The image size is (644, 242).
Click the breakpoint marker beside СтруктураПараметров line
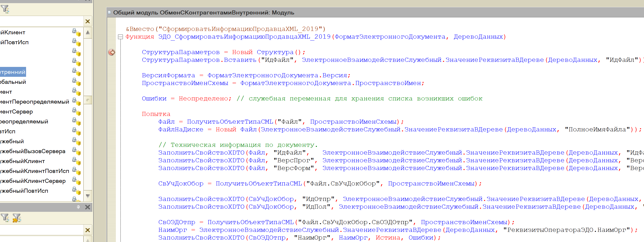112,52
